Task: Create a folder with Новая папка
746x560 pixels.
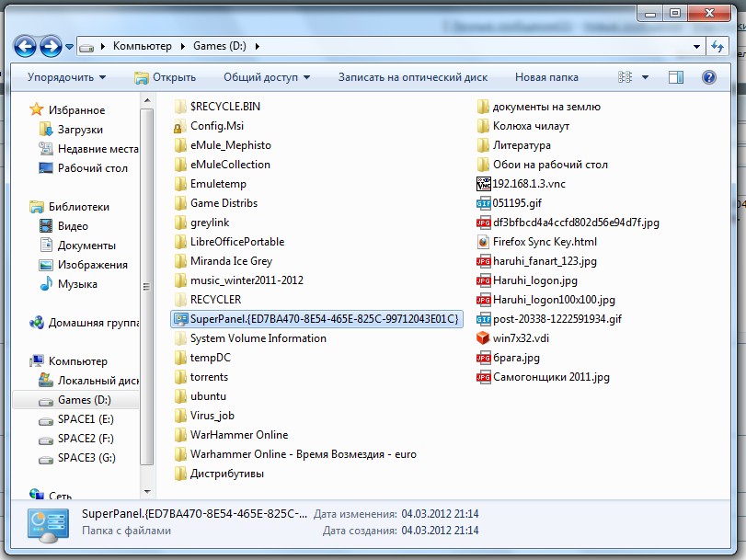Action: pyautogui.click(x=546, y=77)
